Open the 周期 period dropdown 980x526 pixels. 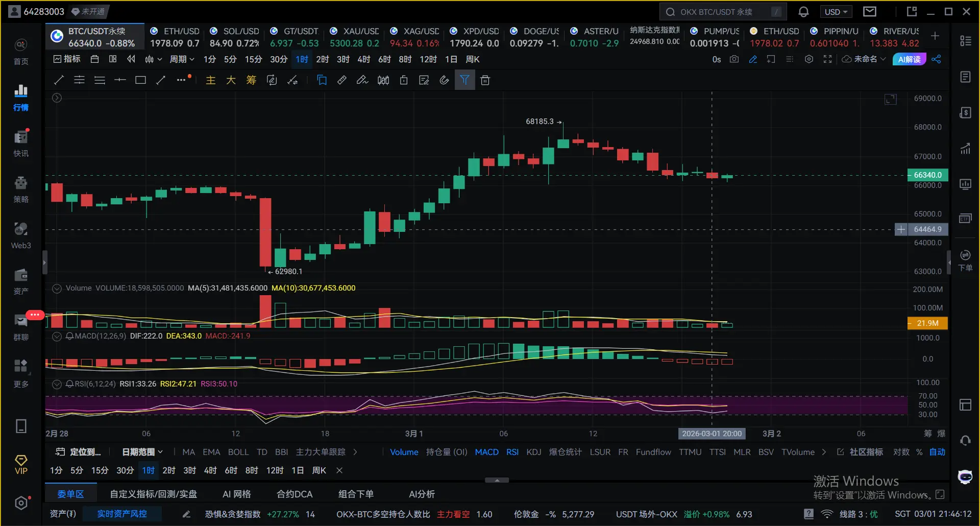[x=182, y=59]
